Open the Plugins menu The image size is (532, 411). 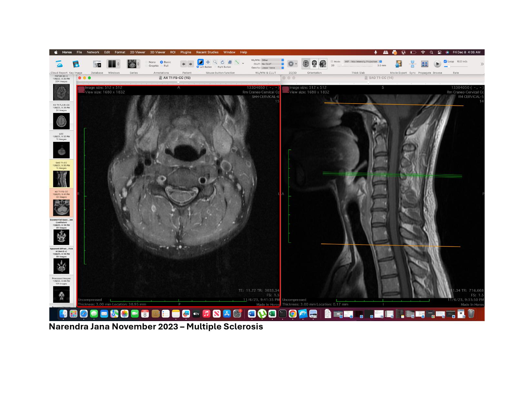[186, 52]
